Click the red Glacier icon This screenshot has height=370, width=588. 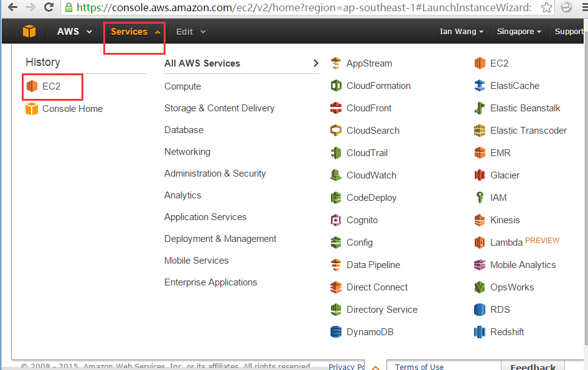pyautogui.click(x=480, y=175)
